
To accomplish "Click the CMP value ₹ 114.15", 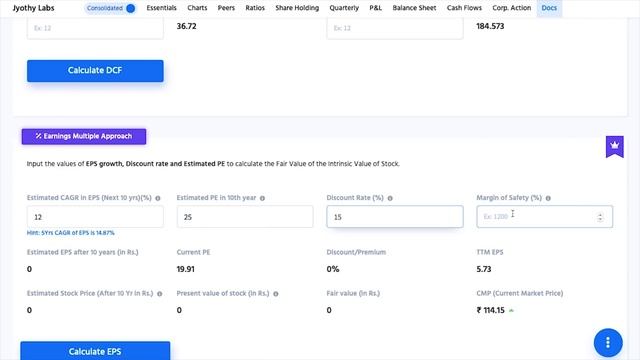I will coord(491,310).
